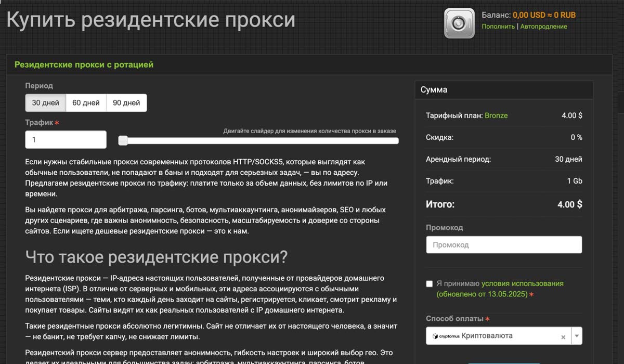This screenshot has width=624, height=364.
Task: Click into the Промокод input field
Action: (503, 245)
